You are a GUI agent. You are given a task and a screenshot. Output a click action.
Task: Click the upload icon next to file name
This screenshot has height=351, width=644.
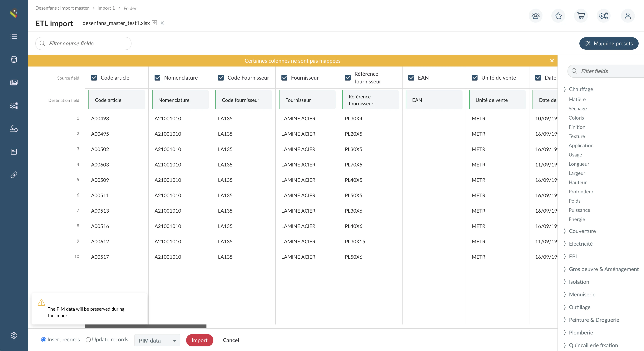pyautogui.click(x=155, y=23)
